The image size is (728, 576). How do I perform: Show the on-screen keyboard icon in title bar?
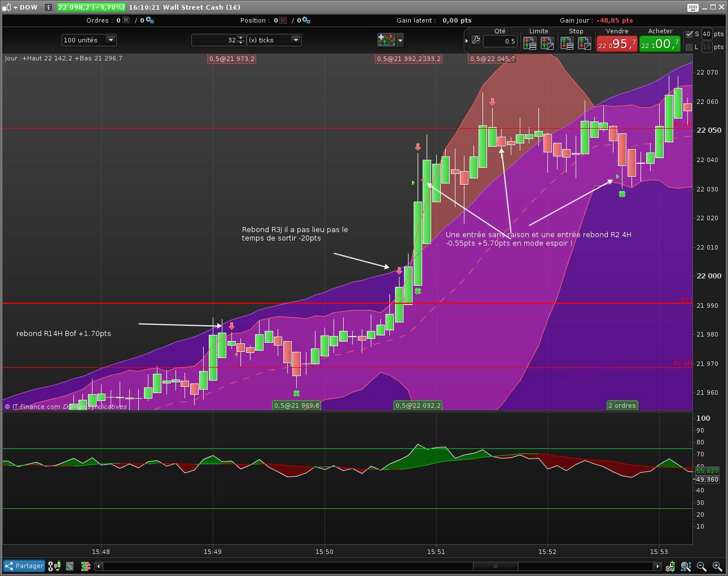coord(693,7)
